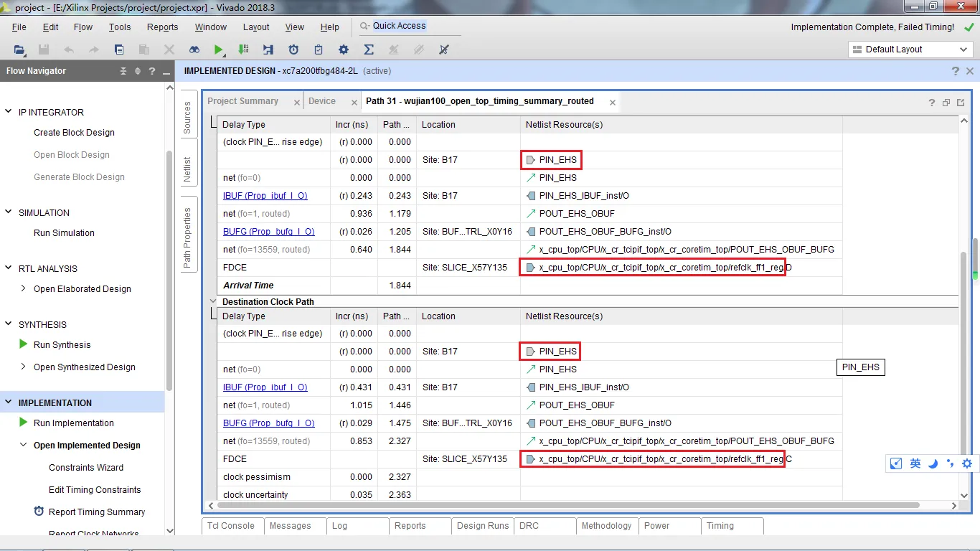Viewport: 980px width, 551px height.
Task: Click Run Synthesis
Action: [x=62, y=345]
